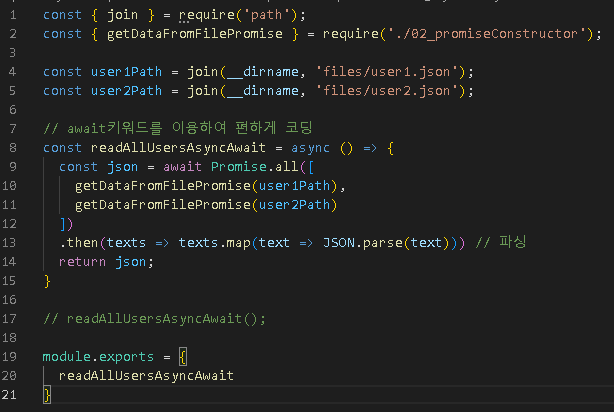This screenshot has width=614, height=412.
Task: Place cursor on user2Path declaration
Action: coord(126,91)
